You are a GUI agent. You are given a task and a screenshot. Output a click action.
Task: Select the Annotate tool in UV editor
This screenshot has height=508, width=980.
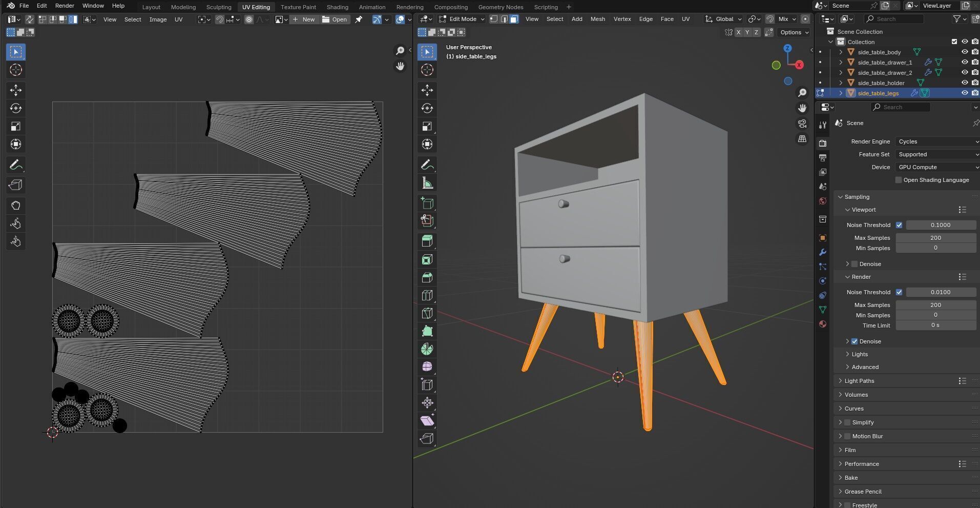click(x=16, y=165)
